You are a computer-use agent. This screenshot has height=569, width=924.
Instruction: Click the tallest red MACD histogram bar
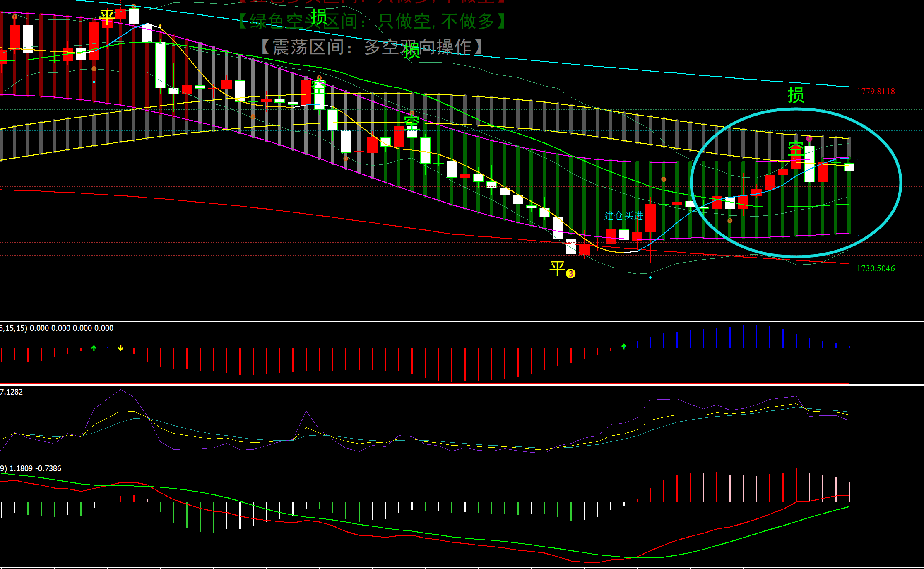pos(796,485)
